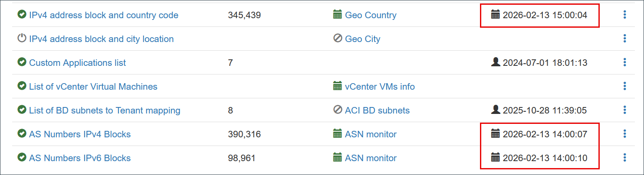This screenshot has width=644, height=175.
Task: Open the three-dot menu for AS Numbers IPv6 Blocks
Action: tap(624, 158)
